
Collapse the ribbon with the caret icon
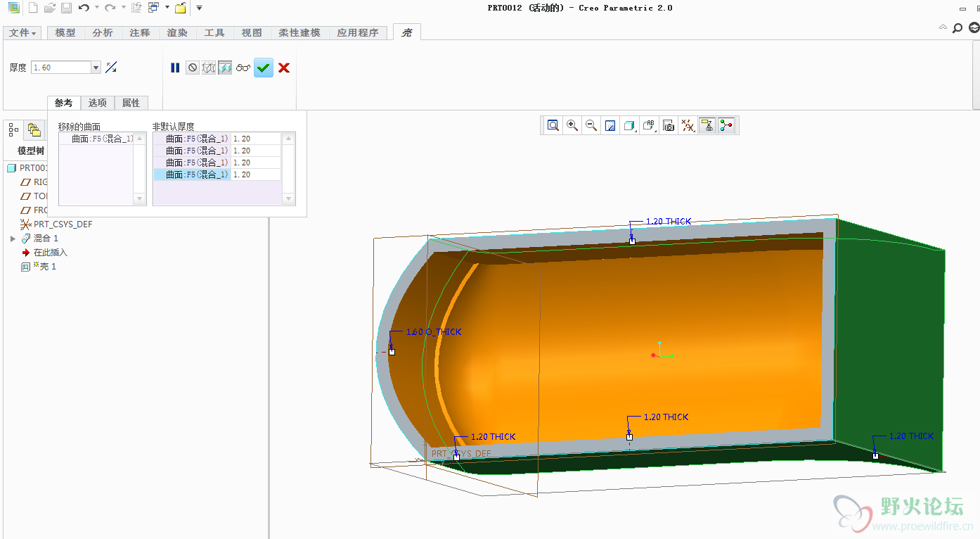point(943,27)
